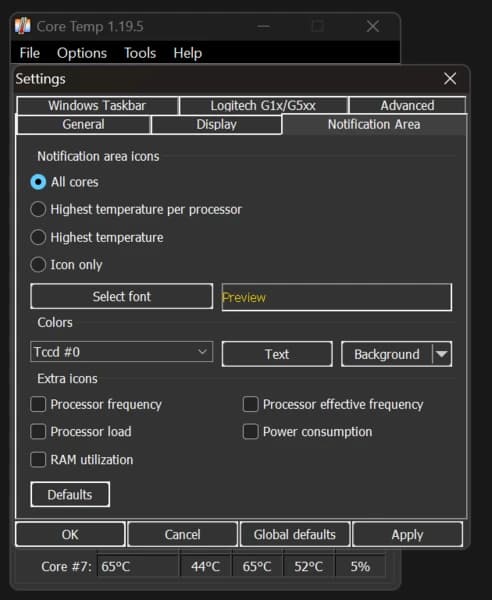Viewport: 492px width, 600px height.
Task: Enable Processor effective frequency checkbox
Action: 251,404
